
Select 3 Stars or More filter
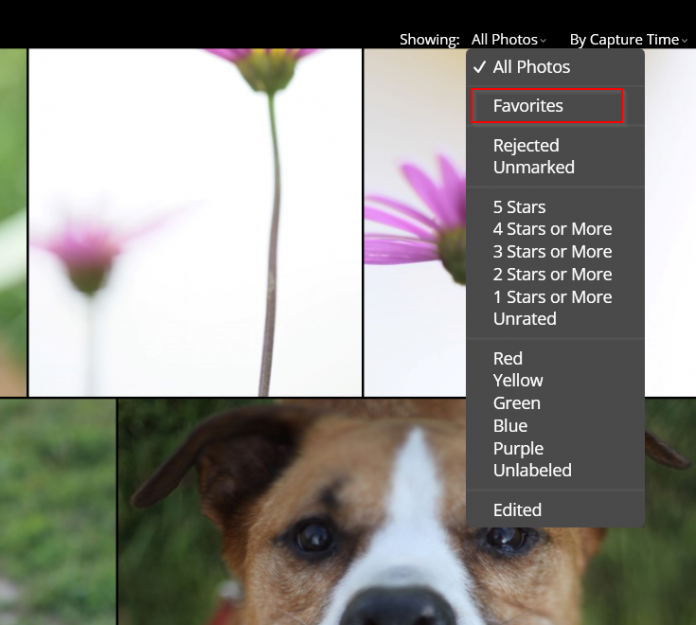point(552,252)
